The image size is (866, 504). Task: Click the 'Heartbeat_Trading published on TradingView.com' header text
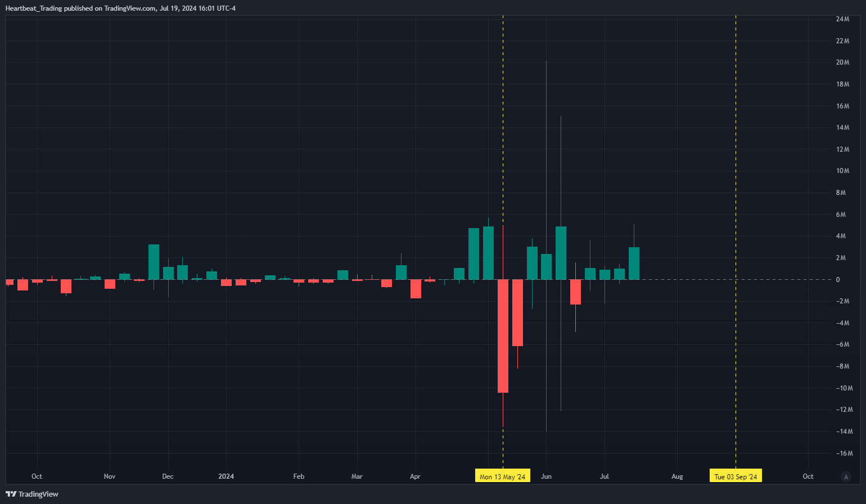tap(80, 8)
